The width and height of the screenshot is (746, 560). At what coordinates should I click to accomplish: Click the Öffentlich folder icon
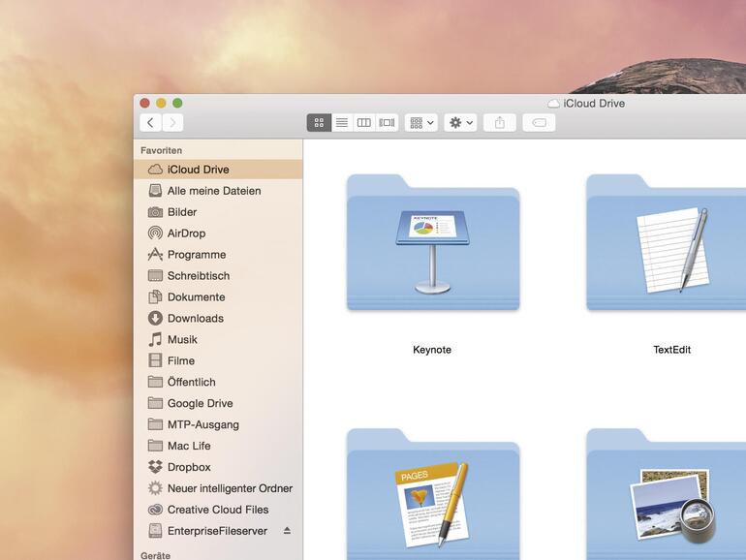coord(155,382)
